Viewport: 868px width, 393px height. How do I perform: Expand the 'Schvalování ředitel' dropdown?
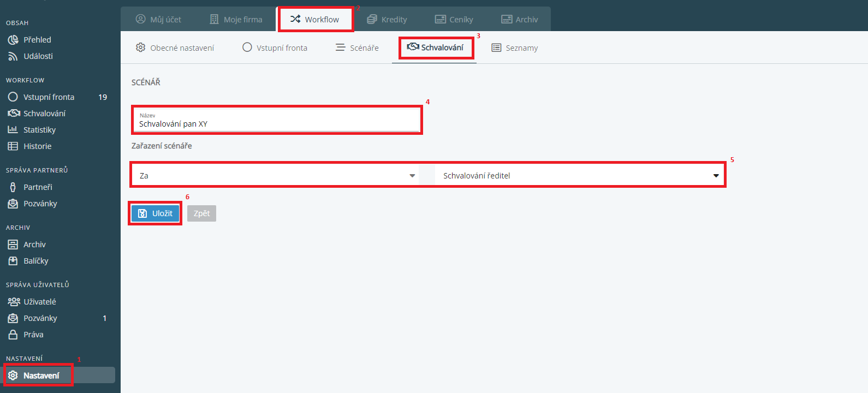[579, 176]
